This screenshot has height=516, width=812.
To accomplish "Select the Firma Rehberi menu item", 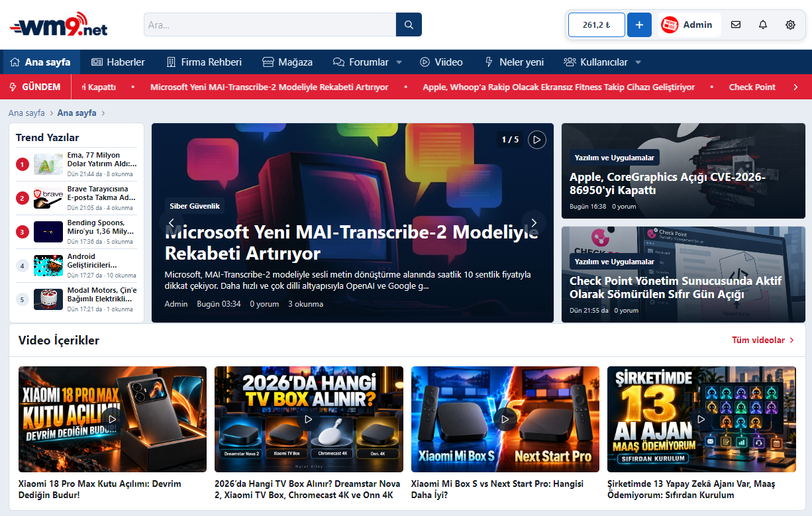I will pyautogui.click(x=203, y=62).
